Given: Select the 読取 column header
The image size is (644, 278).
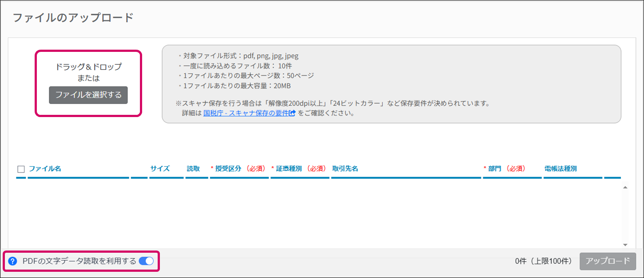Looking at the screenshot, I should pyautogui.click(x=193, y=168).
